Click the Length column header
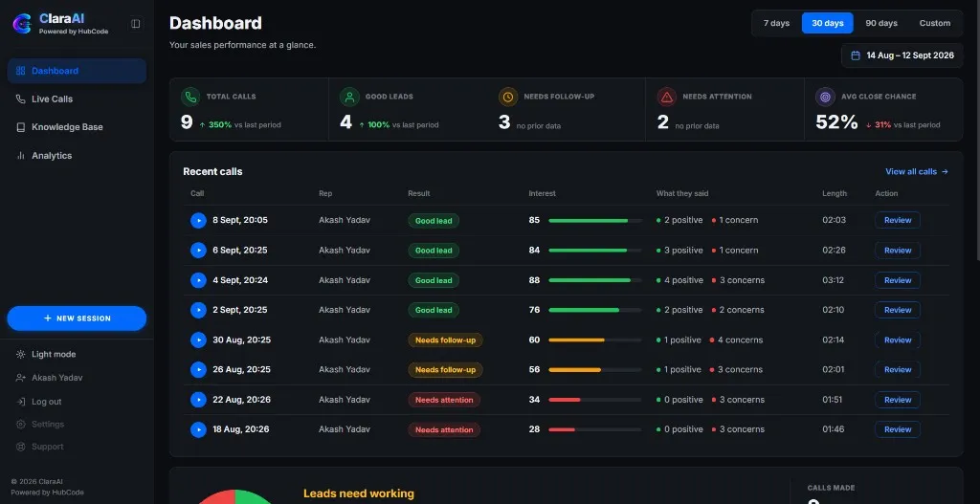Screen dimensions: 980x504 tap(835, 193)
